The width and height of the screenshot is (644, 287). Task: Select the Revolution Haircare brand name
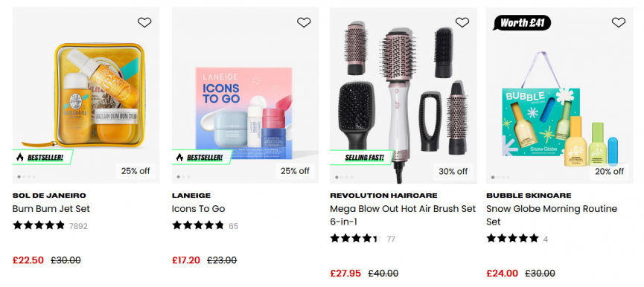point(383,196)
